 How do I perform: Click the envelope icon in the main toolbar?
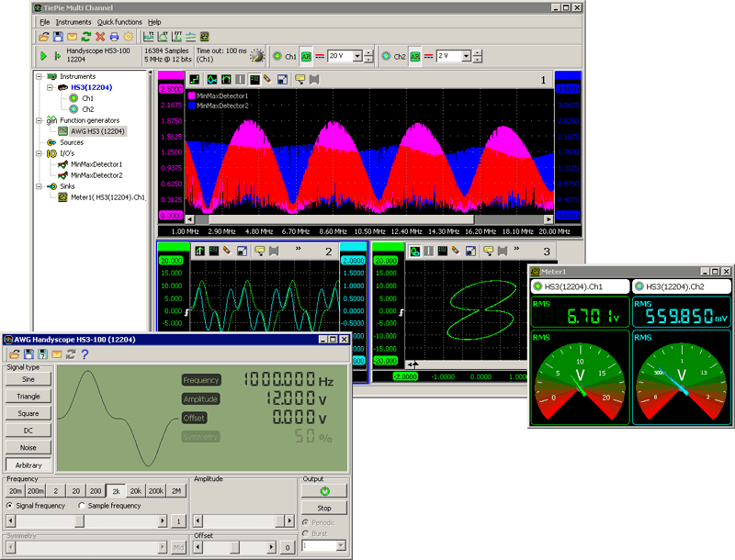[72, 37]
